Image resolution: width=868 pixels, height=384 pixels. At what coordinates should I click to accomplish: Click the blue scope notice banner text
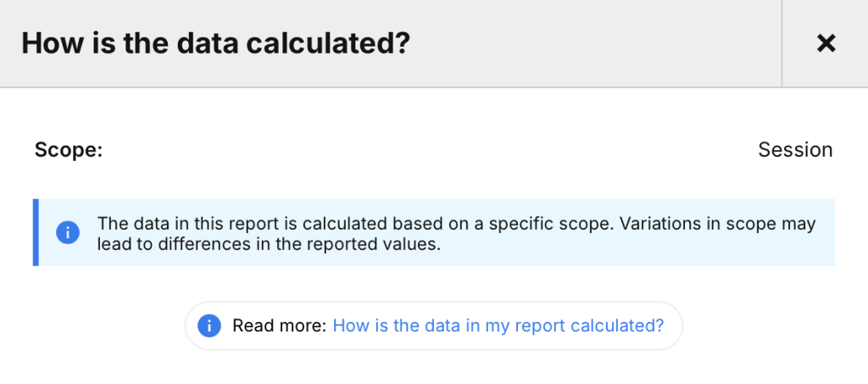tap(456, 233)
